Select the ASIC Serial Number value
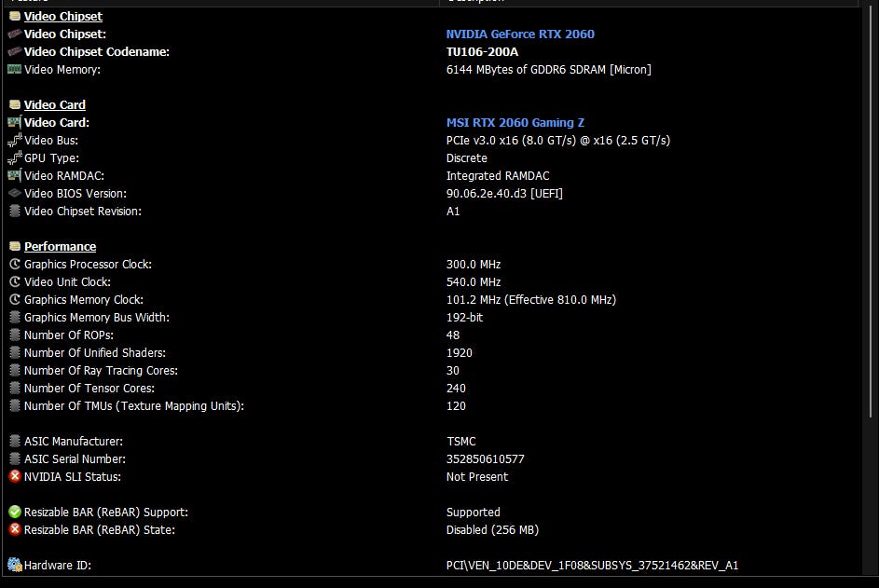The width and height of the screenshot is (879, 588). pyautogui.click(x=485, y=459)
